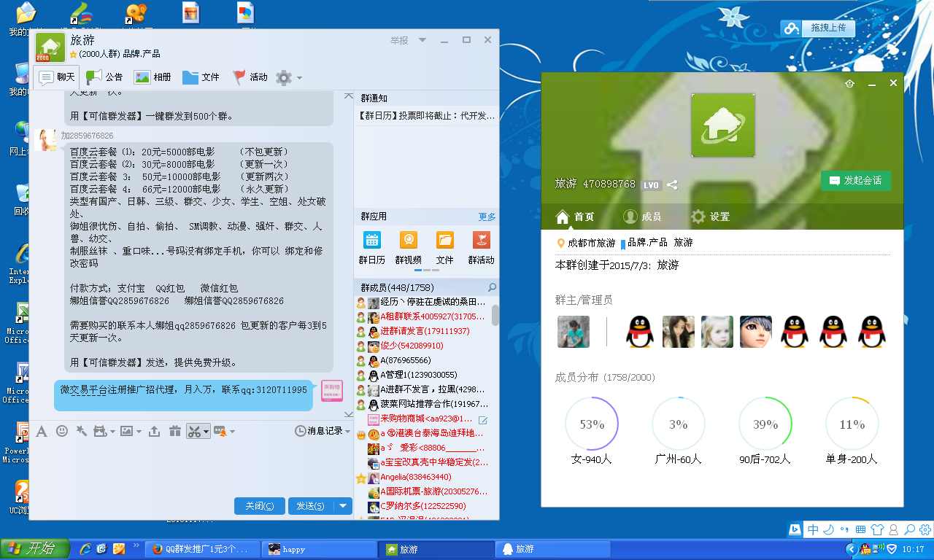Click the member list scrollbar thumb
The image size is (934, 560).
point(495,315)
